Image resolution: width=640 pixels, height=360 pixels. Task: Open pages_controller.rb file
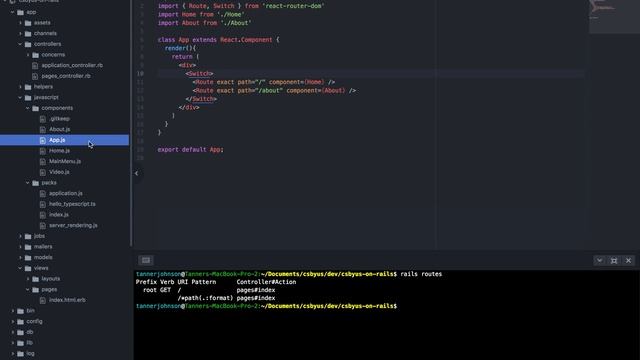pyautogui.click(x=66, y=76)
